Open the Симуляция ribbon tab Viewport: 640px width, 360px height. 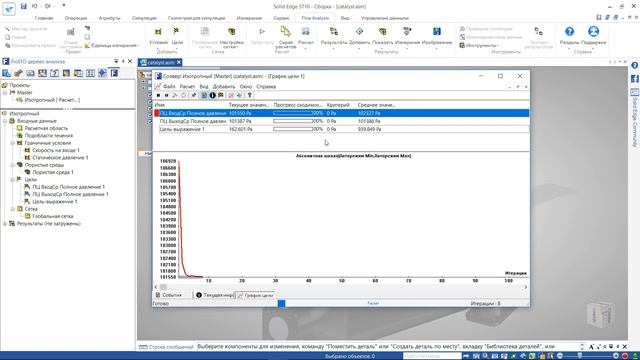[x=144, y=18]
